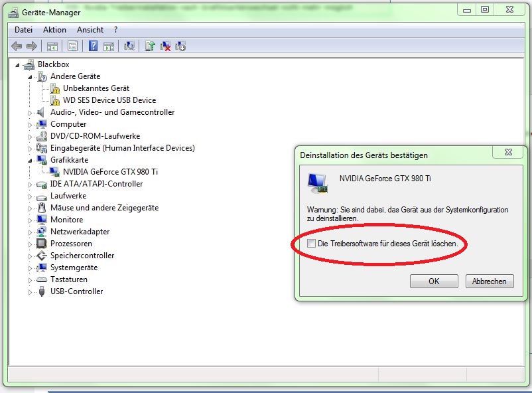Scan for hardware changes toolbar icon

pos(129,46)
